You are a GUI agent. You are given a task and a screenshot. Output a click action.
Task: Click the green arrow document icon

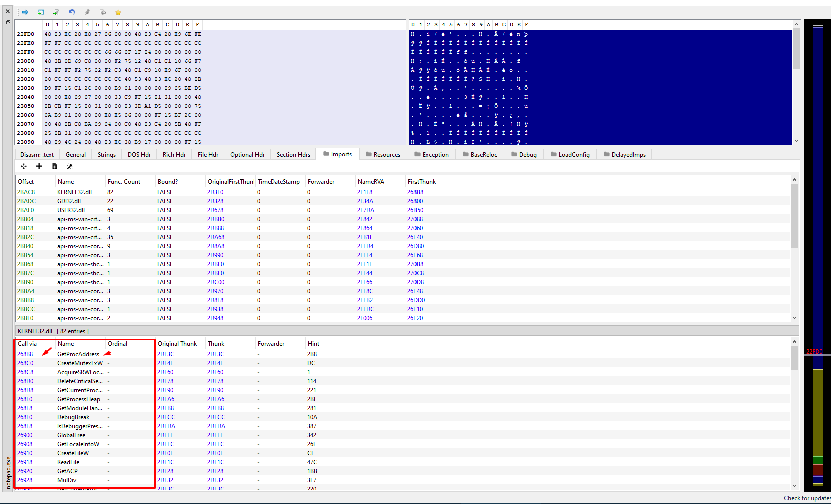(56, 12)
